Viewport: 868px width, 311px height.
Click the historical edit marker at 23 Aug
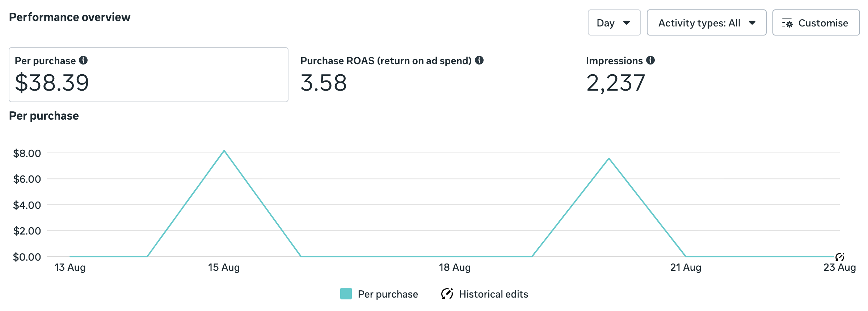tap(840, 257)
